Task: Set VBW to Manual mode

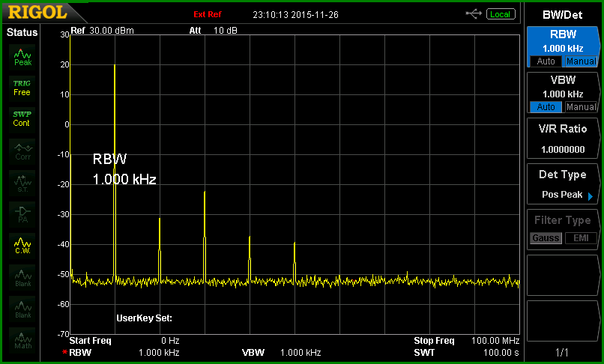Action: click(581, 106)
